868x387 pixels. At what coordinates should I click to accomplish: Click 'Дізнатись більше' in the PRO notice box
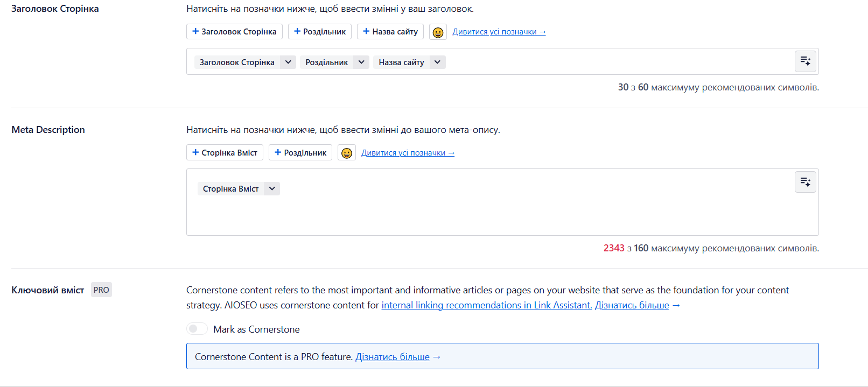click(x=393, y=357)
